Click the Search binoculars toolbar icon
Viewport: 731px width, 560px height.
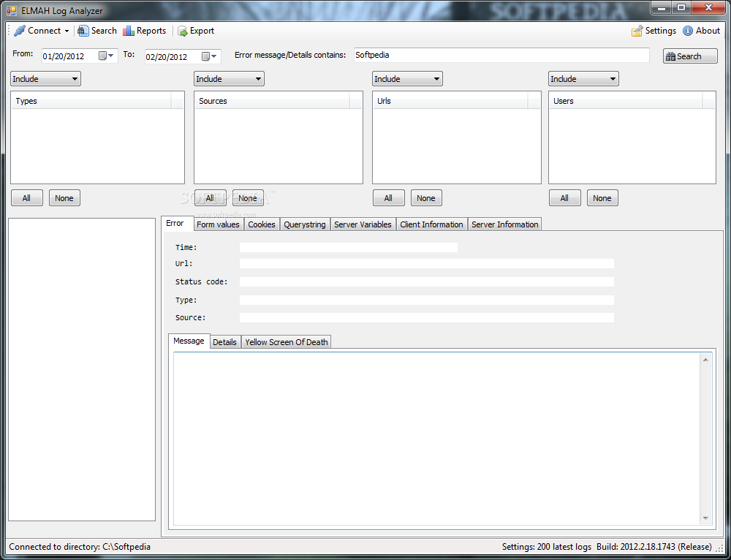pos(83,31)
